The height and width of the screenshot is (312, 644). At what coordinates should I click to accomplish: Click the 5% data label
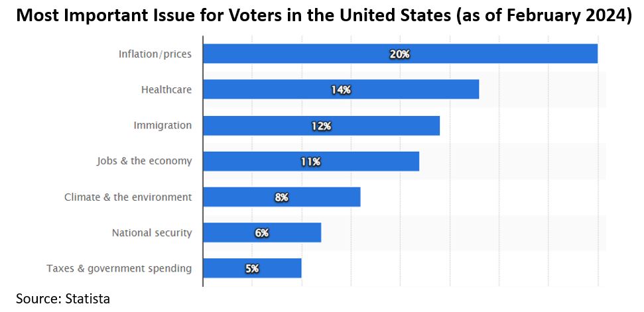[x=252, y=269]
